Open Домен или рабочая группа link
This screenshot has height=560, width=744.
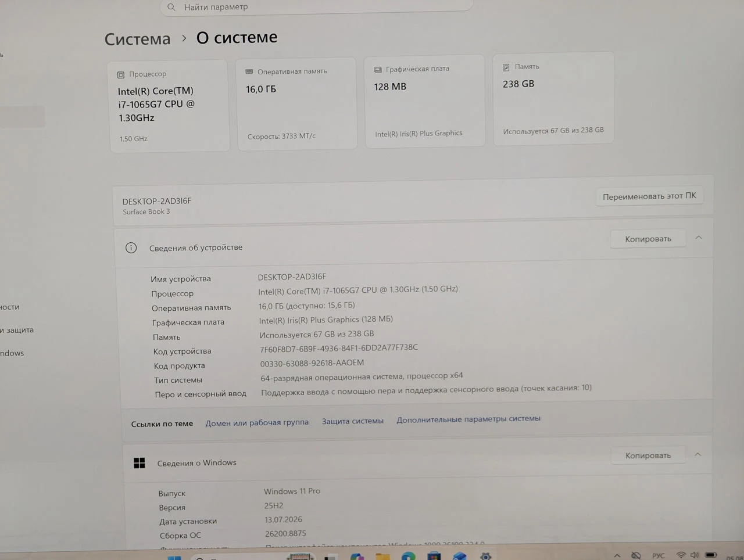257,423
